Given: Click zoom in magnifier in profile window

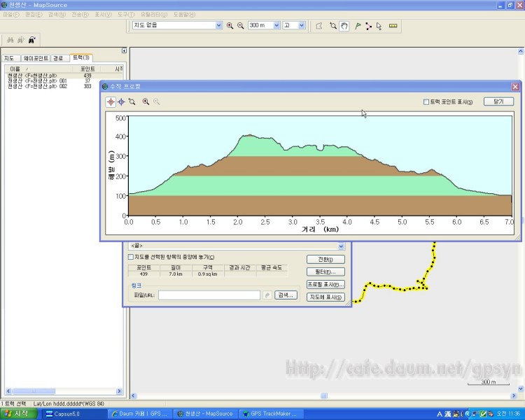Looking at the screenshot, I should pos(146,101).
